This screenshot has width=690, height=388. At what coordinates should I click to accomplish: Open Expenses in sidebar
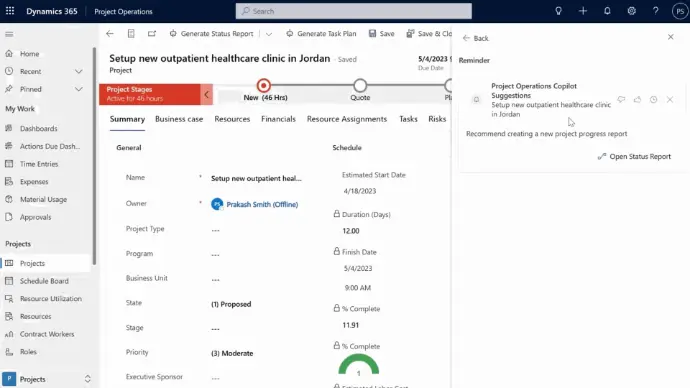click(34, 181)
